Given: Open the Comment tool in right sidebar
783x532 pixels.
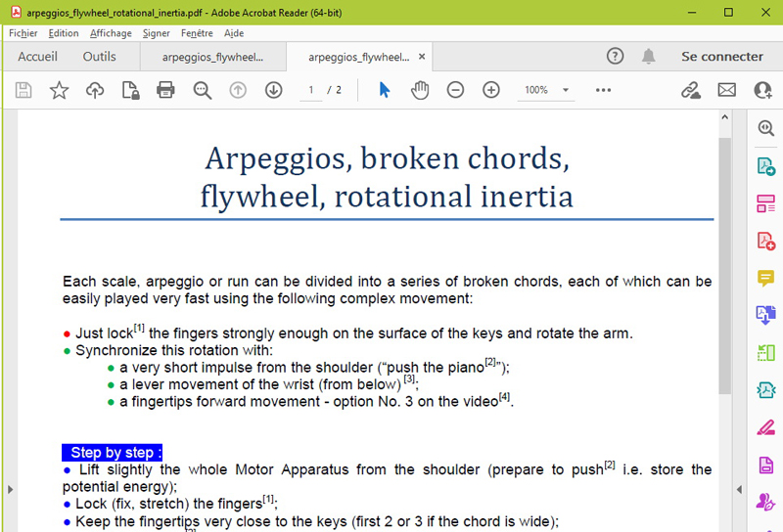Looking at the screenshot, I should click(765, 279).
